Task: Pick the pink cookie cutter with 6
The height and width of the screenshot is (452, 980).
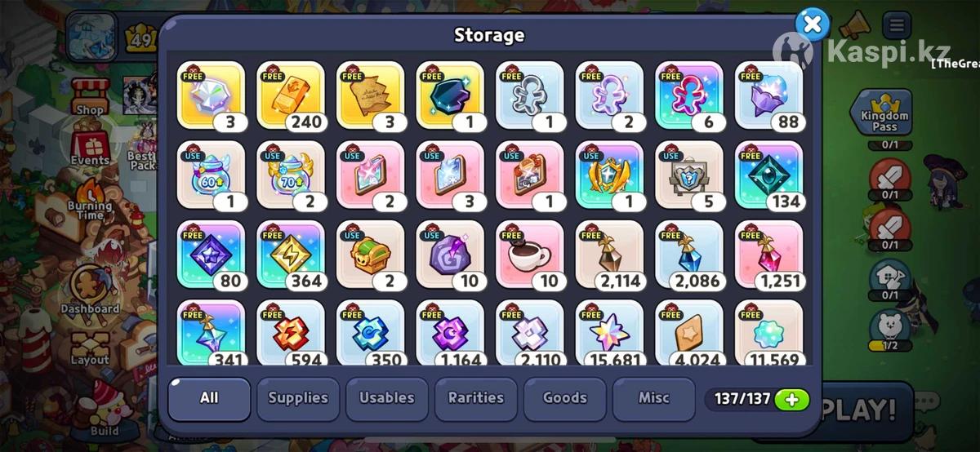Action: 689,95
